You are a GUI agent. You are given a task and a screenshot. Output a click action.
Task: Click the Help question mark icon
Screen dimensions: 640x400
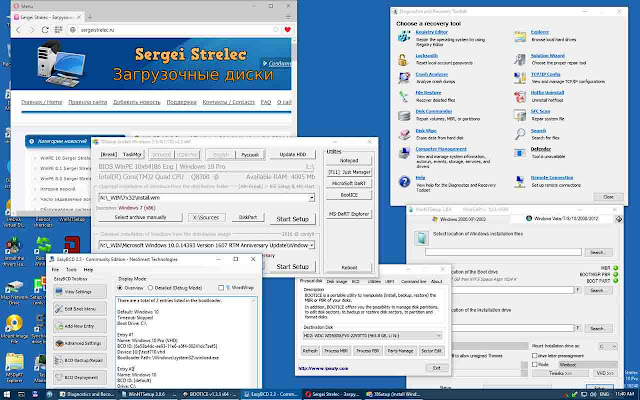coord(404,181)
